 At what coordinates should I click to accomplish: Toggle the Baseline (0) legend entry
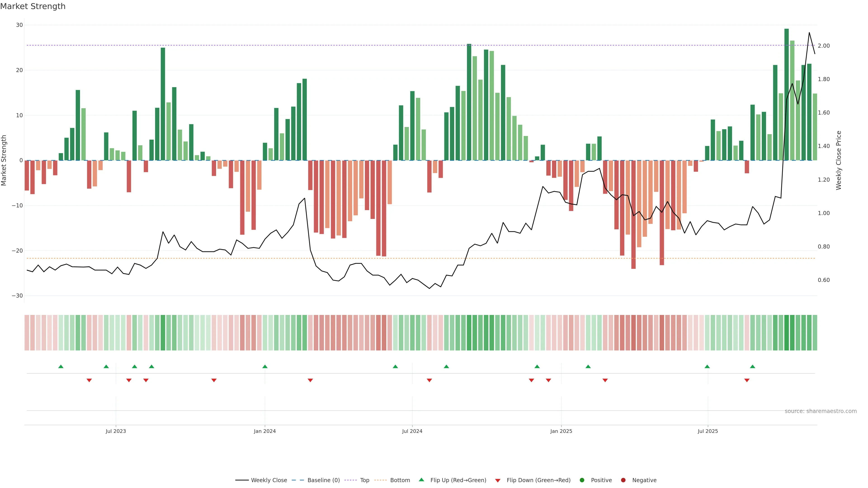[x=316, y=480]
